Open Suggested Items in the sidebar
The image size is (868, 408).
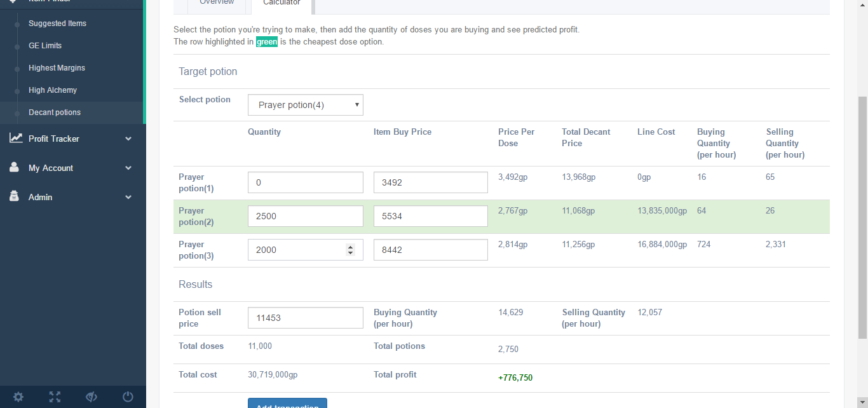[57, 24]
